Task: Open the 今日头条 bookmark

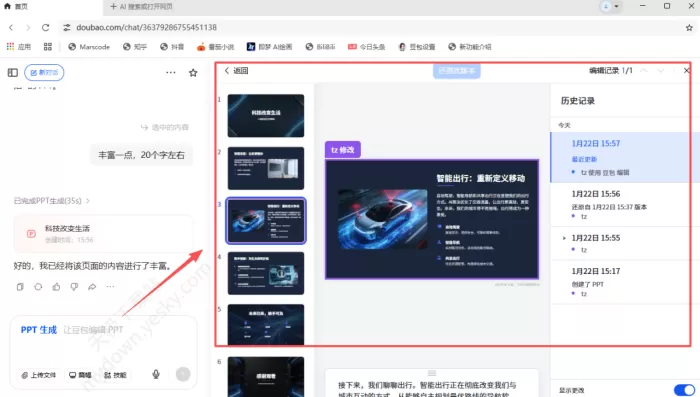Action: coord(367,46)
